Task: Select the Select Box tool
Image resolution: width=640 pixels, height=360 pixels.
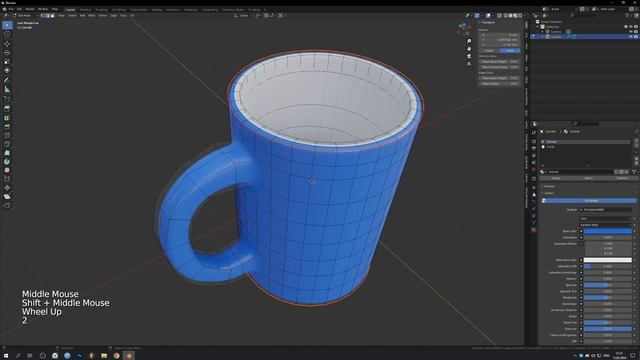Action: (7, 25)
